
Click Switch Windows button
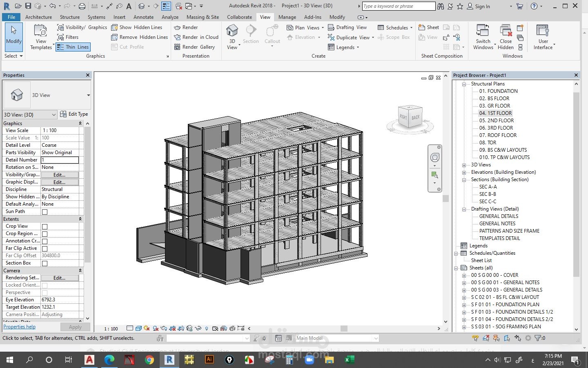(483, 37)
